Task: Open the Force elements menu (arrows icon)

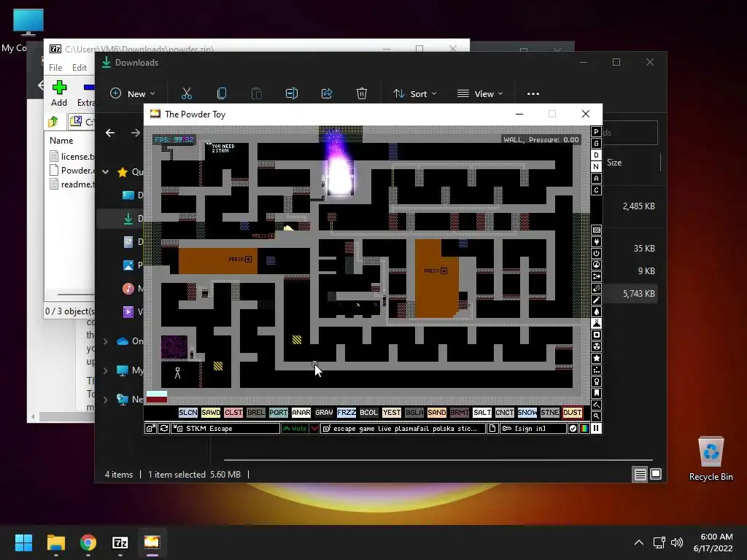Action: [x=596, y=276]
